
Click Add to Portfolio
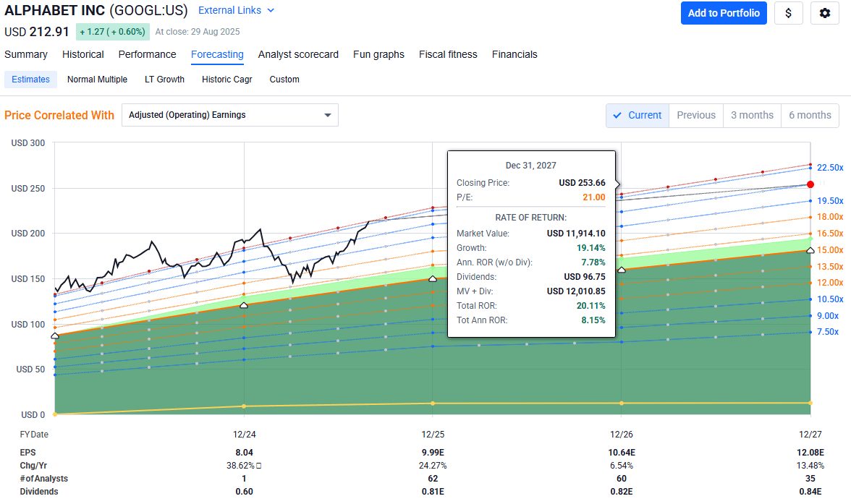[724, 13]
